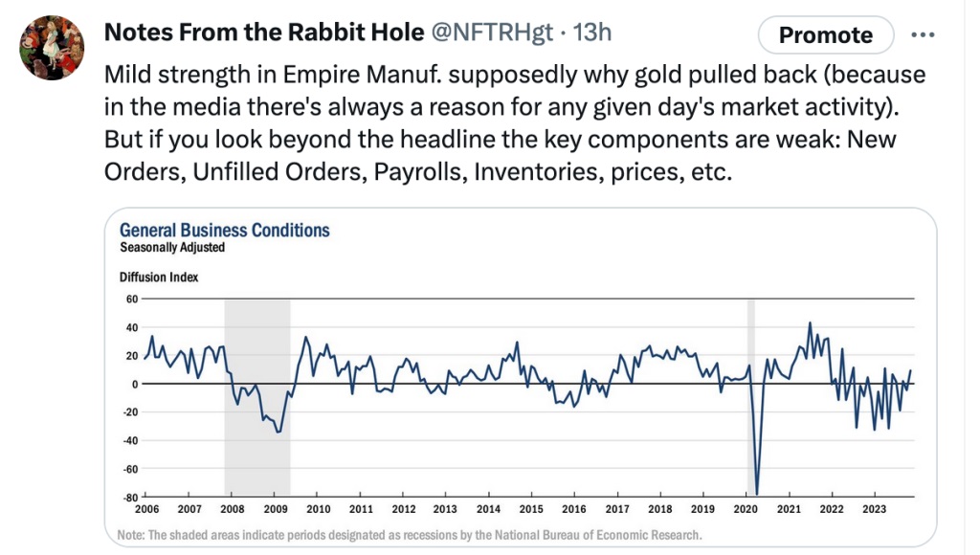Click the Diffusion Index axis label

point(159,277)
